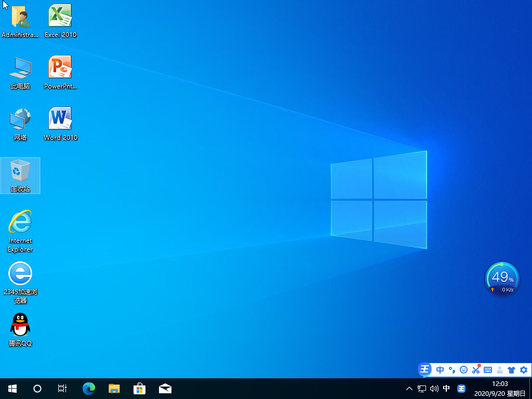Open the skin shirt icon on IME toolbar
Viewport: 532px width, 399px height.
click(x=512, y=370)
